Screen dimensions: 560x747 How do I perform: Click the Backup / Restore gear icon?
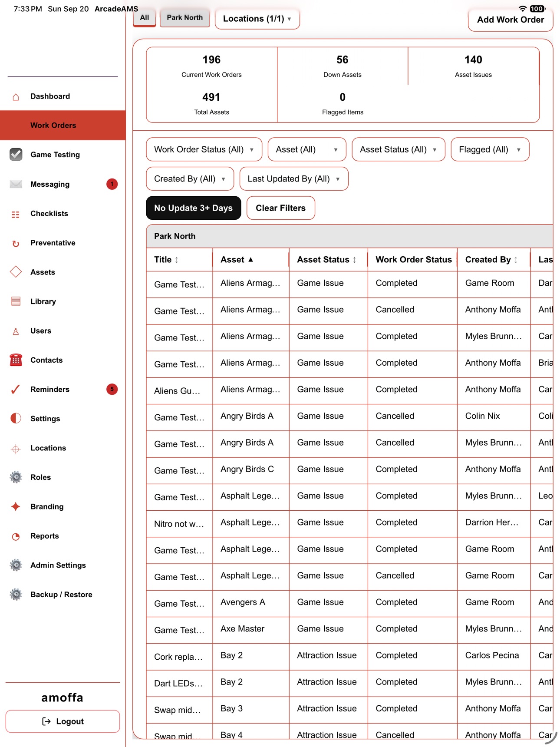pyautogui.click(x=16, y=594)
